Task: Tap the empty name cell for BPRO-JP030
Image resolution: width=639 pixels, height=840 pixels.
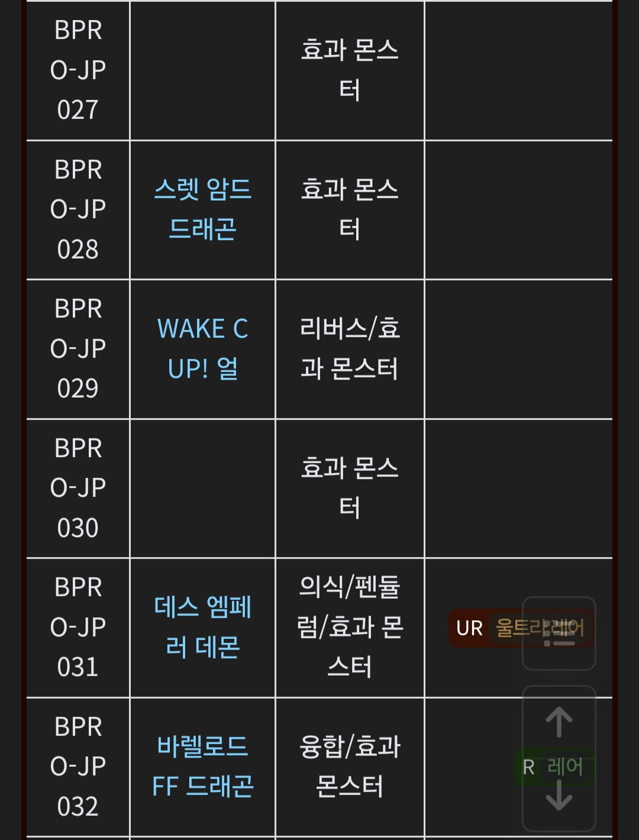Action: pyautogui.click(x=202, y=488)
